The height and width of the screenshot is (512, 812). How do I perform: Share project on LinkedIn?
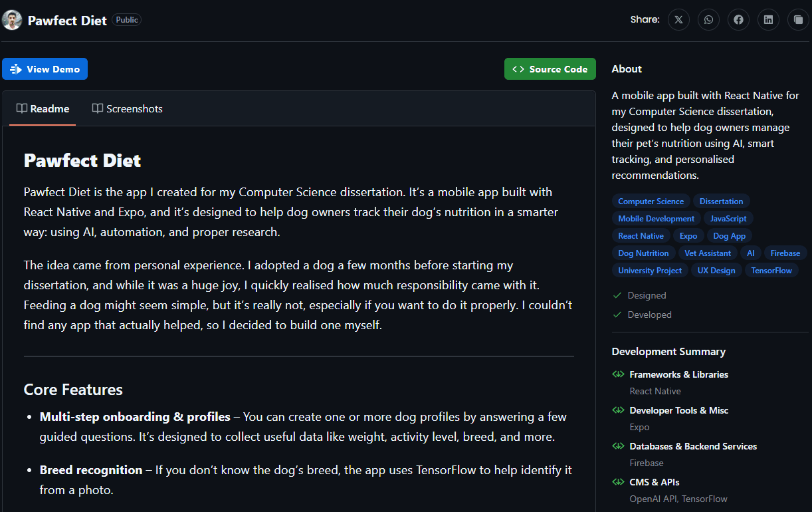(x=768, y=20)
